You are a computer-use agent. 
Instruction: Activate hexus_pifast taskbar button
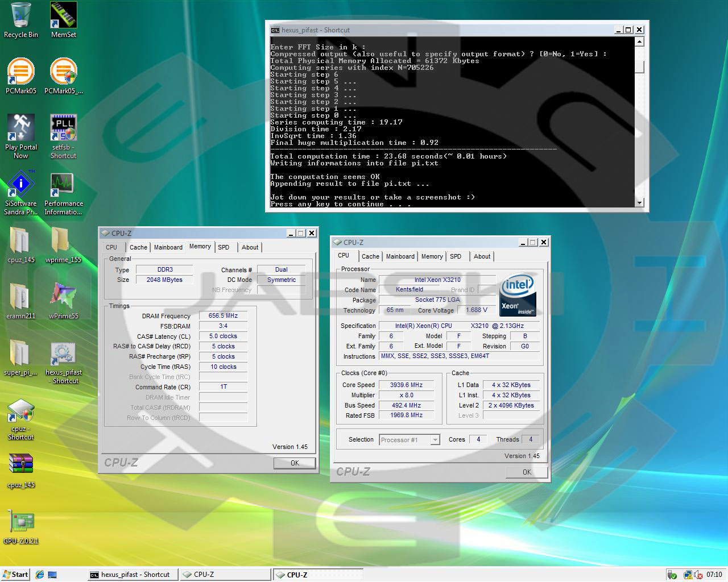(x=132, y=575)
